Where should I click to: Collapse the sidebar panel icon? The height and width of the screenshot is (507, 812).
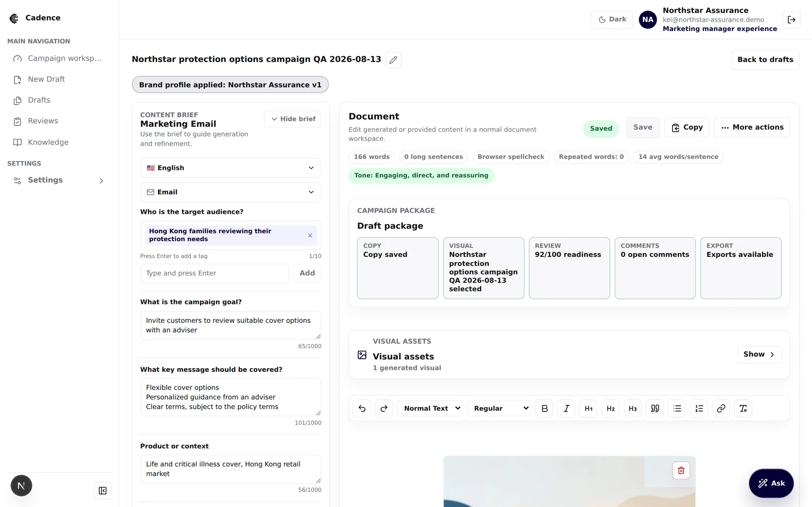tap(103, 491)
